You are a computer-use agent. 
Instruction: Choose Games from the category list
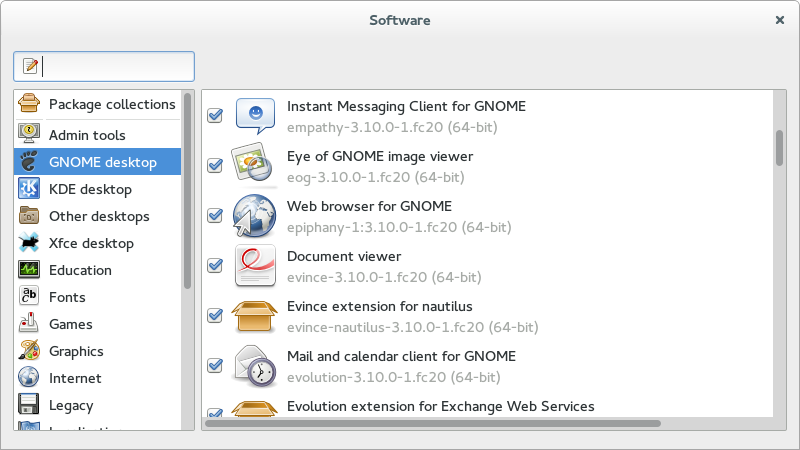click(x=70, y=324)
